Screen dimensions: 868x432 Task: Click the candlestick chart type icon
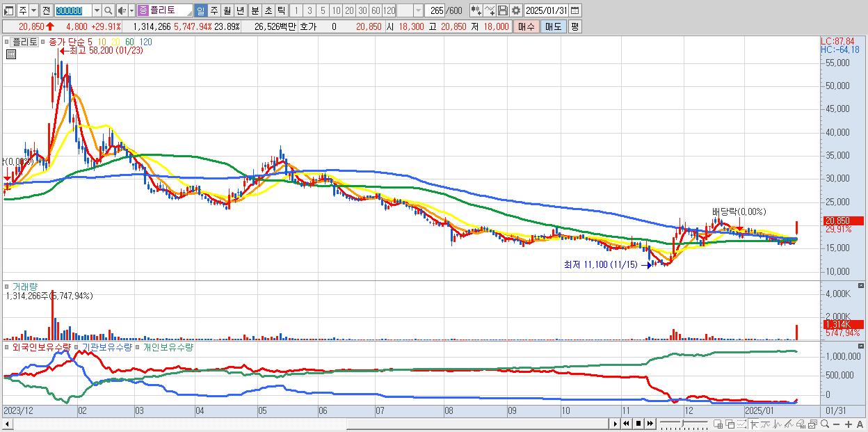tap(476, 10)
